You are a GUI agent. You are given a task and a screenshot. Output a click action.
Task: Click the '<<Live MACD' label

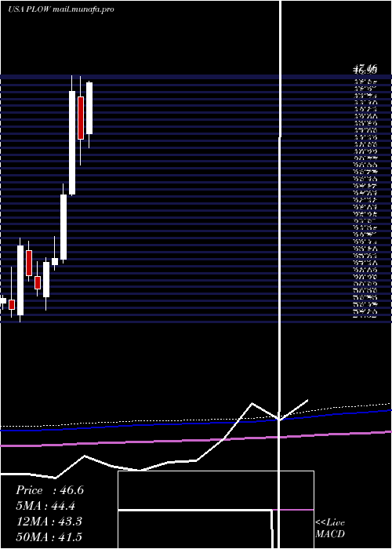[x=330, y=528]
